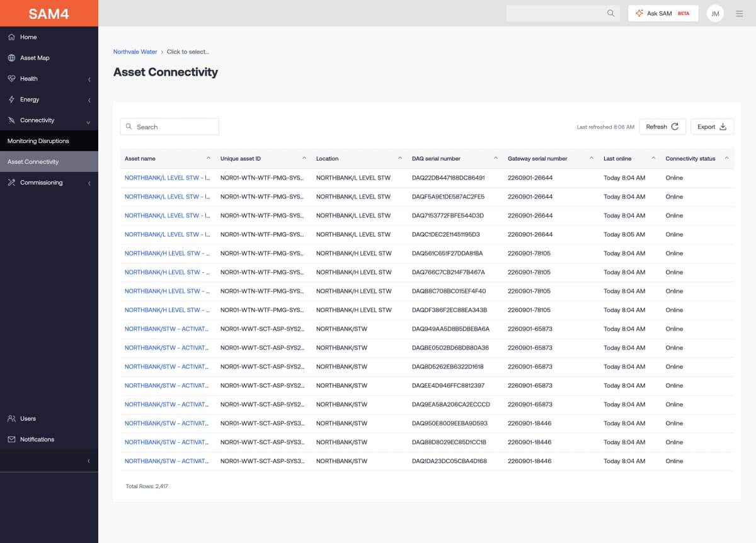Open asset link for DAQ22DB447188DC86491 row
Viewport: 756px width, 543px height.
[x=167, y=178]
